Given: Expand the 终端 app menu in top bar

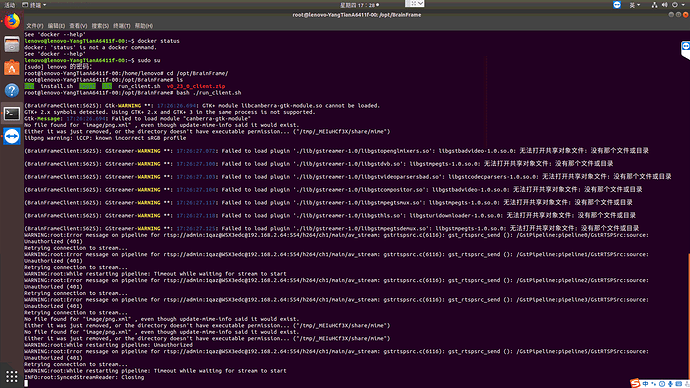Looking at the screenshot, I should (34, 5).
